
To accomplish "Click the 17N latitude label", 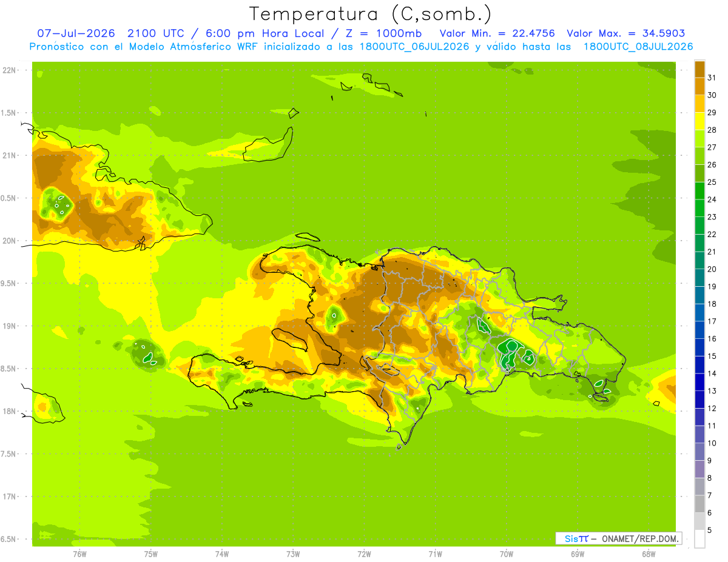I will pyautogui.click(x=9, y=497).
